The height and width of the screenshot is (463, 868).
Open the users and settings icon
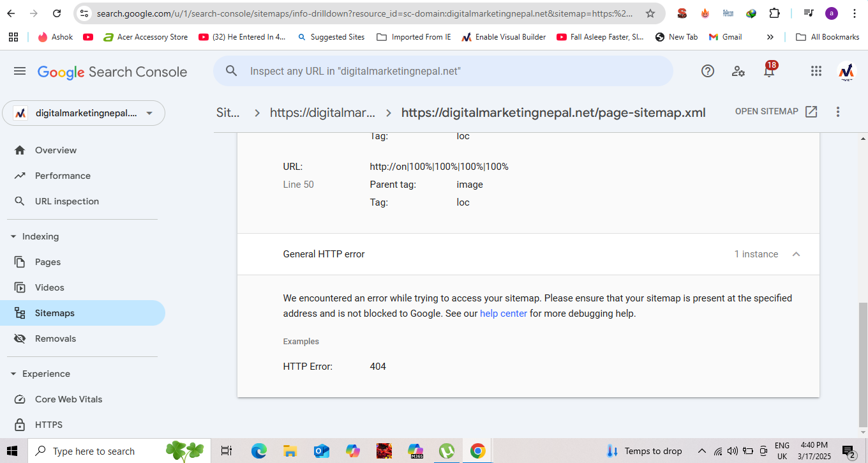738,72
